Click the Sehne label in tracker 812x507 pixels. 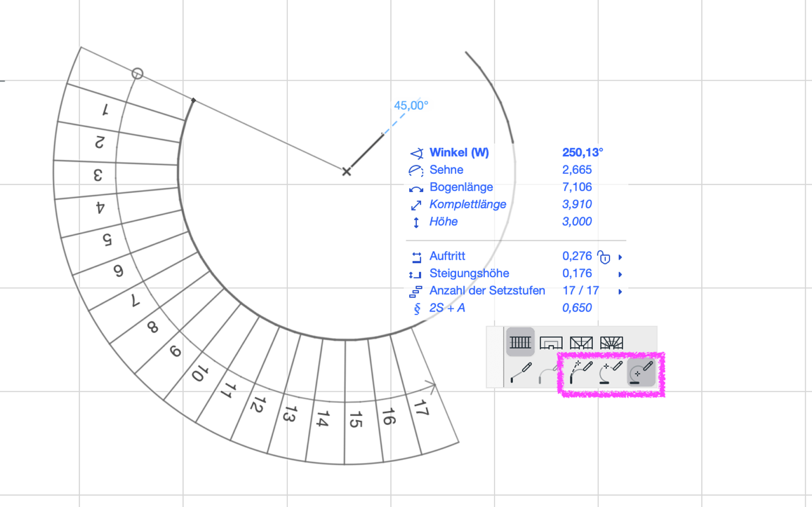[x=446, y=170]
